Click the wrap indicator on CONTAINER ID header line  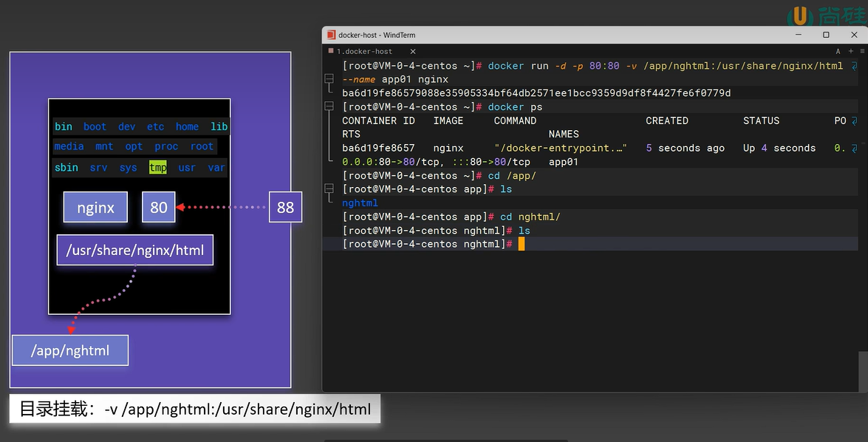(x=854, y=120)
